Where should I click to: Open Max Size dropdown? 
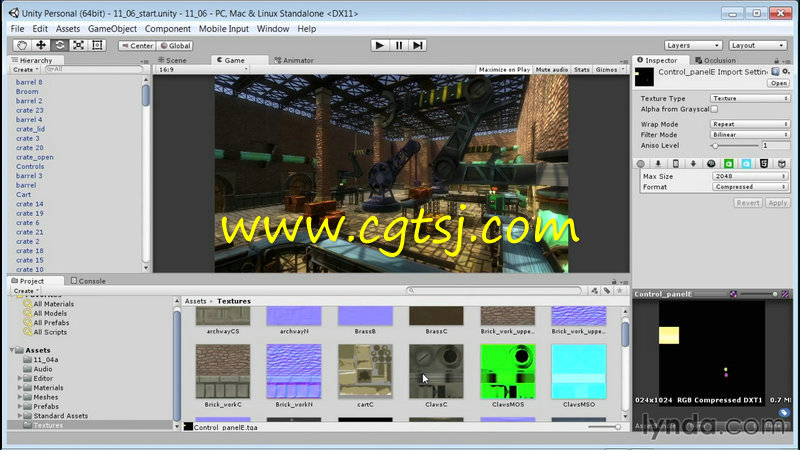tap(750, 176)
